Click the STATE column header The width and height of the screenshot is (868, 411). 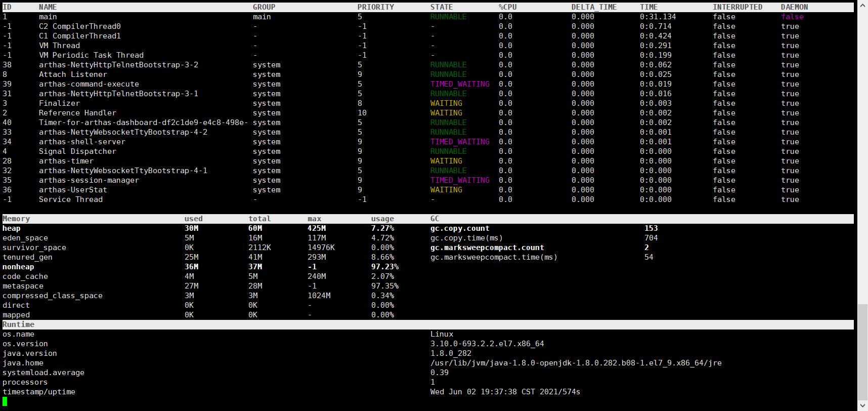(442, 7)
